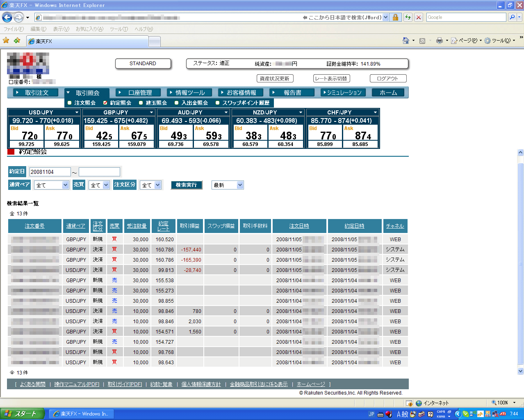Click the security lock icon in address bar
This screenshot has height=420, width=524.
pyautogui.click(x=395, y=17)
